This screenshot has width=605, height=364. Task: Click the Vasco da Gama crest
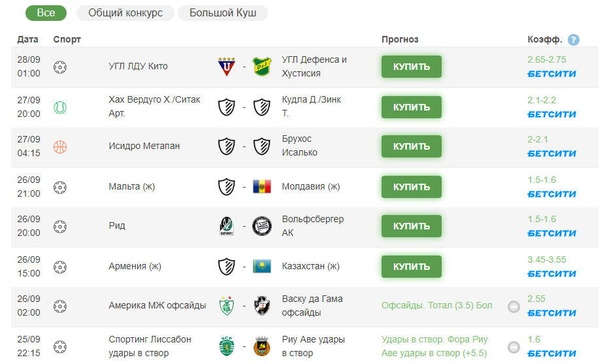click(x=262, y=306)
